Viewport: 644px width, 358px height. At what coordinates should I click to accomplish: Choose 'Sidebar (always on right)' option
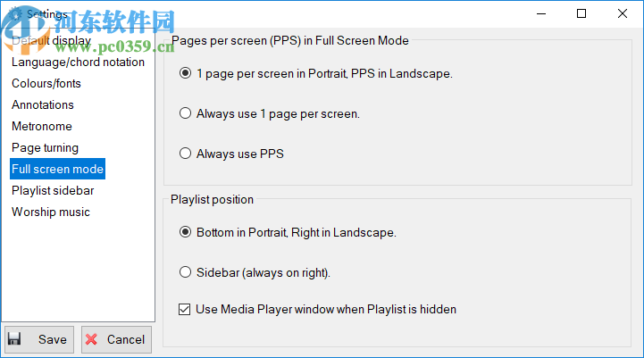pyautogui.click(x=186, y=272)
